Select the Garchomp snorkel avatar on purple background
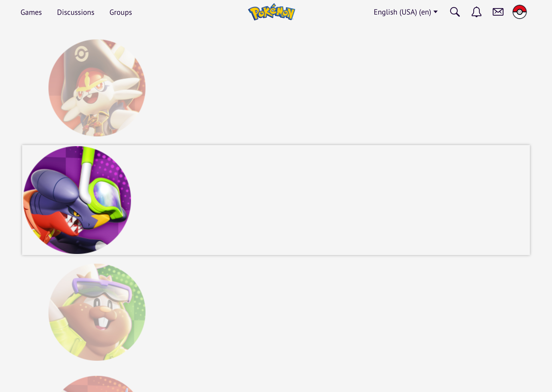552x392 pixels. (77, 200)
